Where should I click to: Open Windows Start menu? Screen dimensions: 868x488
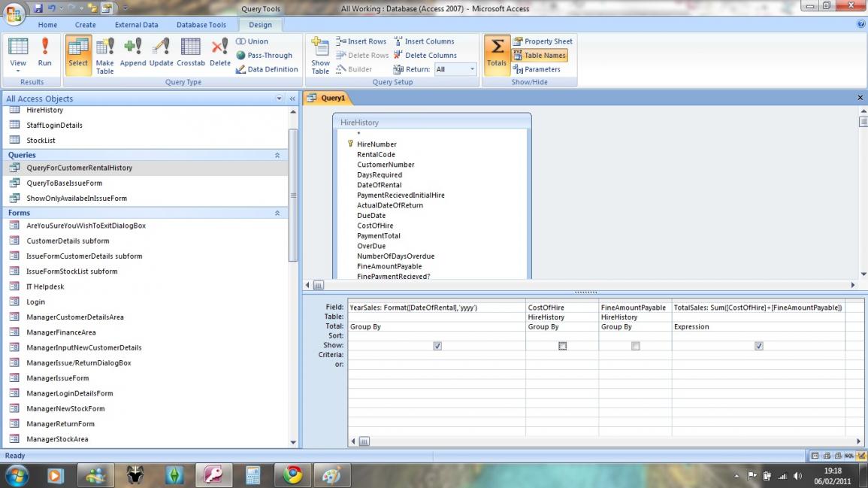(x=17, y=475)
